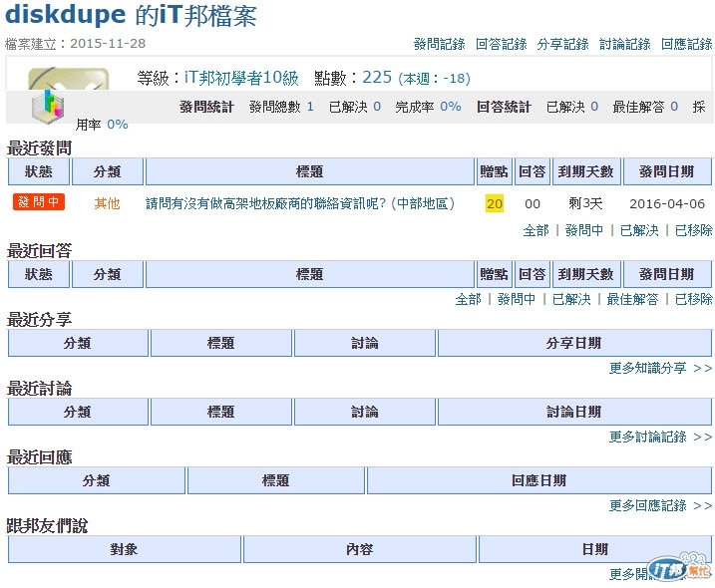Click the 00 answers count cell
715x588 pixels.
pyautogui.click(x=533, y=203)
